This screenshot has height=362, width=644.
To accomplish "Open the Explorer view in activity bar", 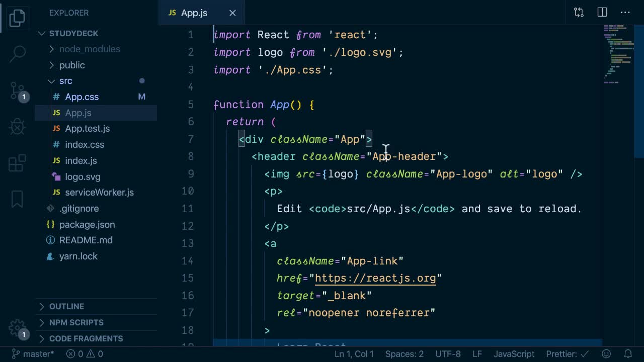I will click(x=17, y=18).
